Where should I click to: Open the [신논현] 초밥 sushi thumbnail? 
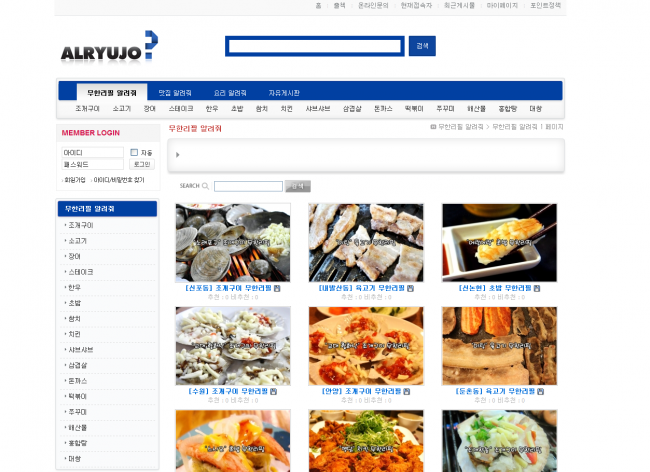(x=500, y=243)
